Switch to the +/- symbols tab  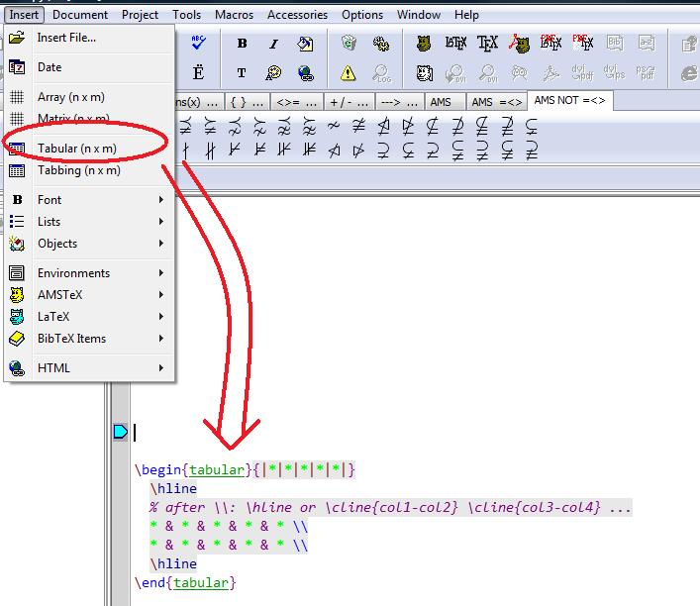(x=350, y=102)
